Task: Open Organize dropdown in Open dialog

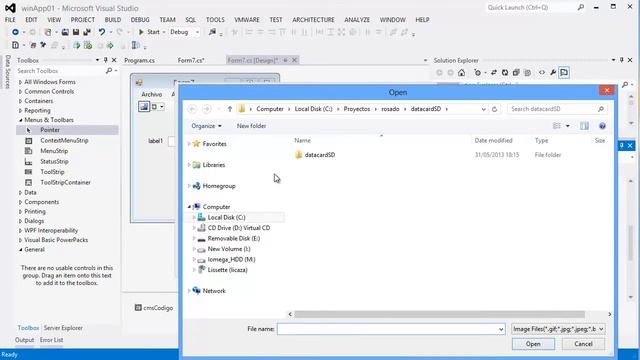Action: (207, 126)
